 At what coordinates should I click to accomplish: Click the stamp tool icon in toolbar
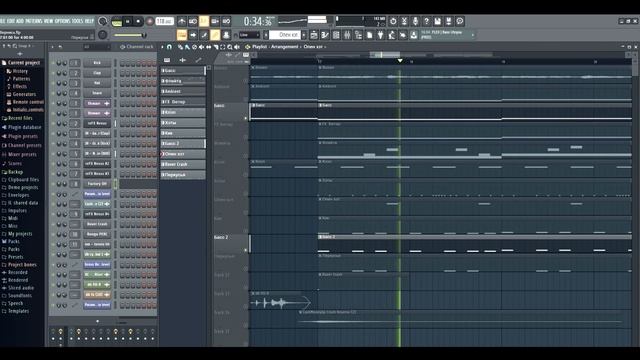227,35
